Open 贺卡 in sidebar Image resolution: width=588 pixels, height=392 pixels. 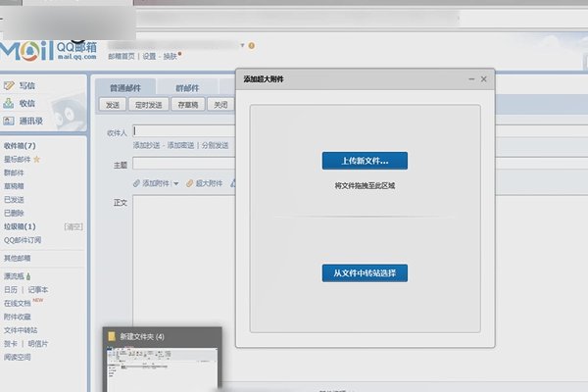pyautogui.click(x=11, y=344)
